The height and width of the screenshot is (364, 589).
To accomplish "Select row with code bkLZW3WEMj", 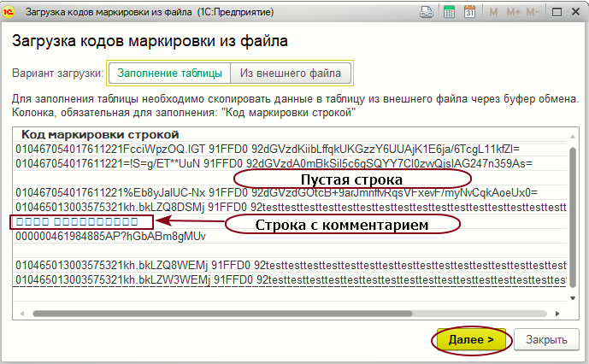I will pyautogui.click(x=290, y=280).
